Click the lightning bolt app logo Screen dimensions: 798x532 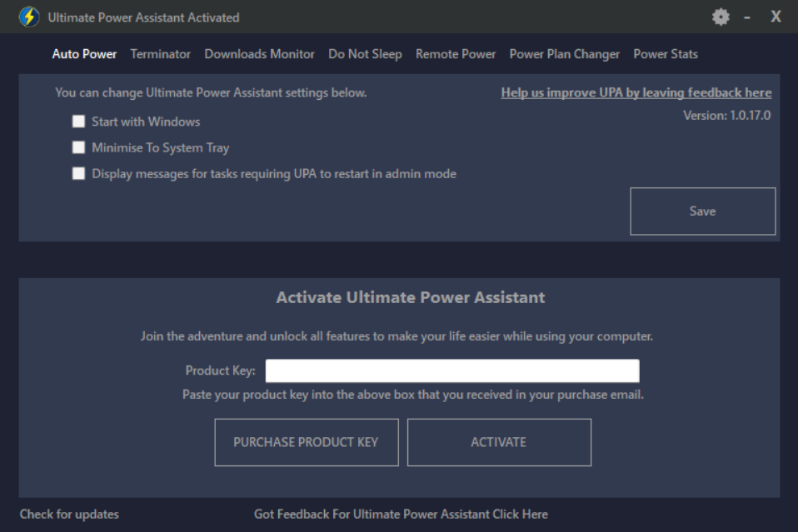(29, 17)
